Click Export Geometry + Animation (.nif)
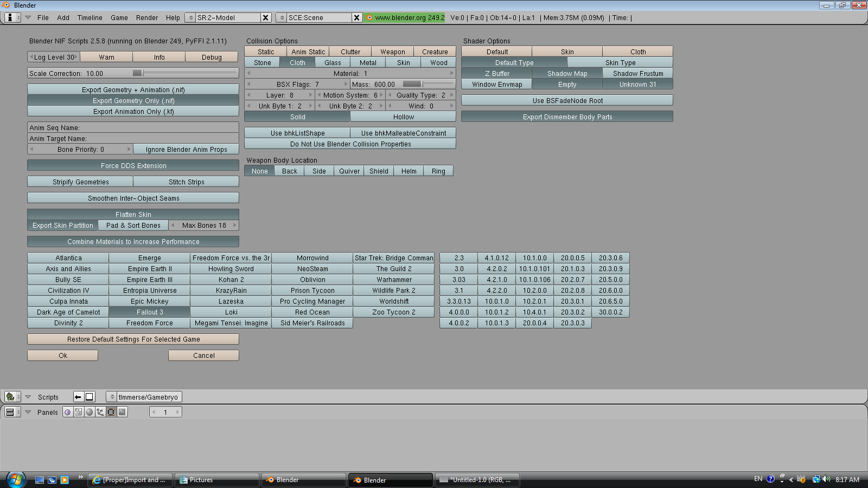This screenshot has height=488, width=868. tap(132, 89)
